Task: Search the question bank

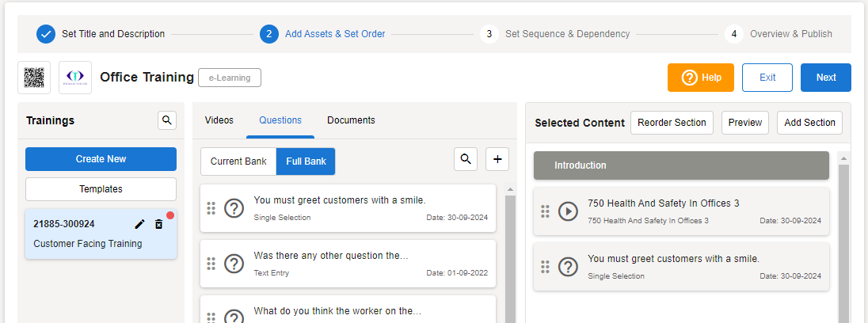Action: click(x=466, y=159)
